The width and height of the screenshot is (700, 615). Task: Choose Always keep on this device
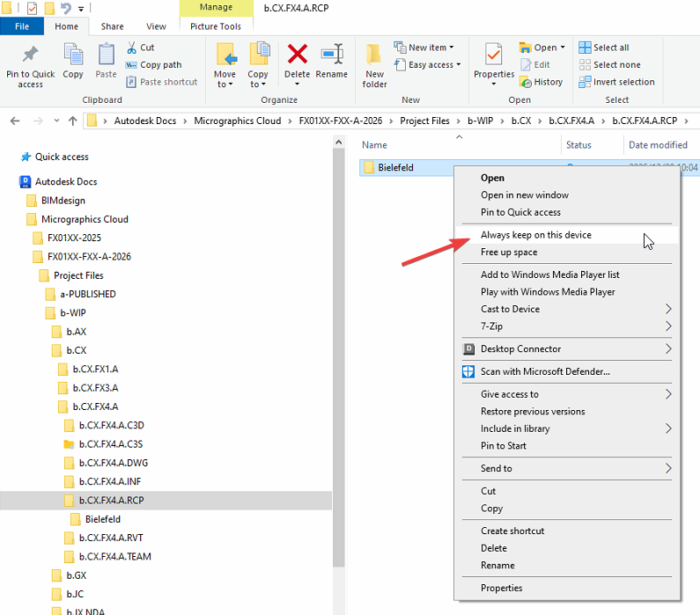[x=566, y=235]
